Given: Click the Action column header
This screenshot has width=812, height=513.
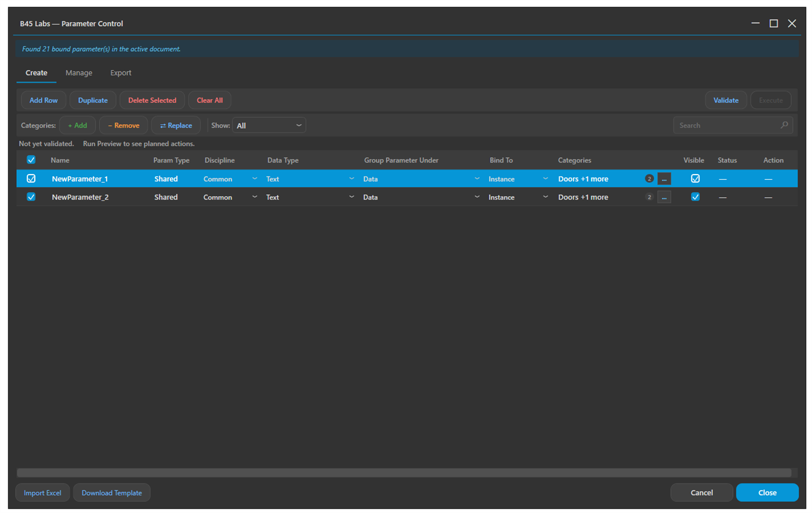Looking at the screenshot, I should pyautogui.click(x=773, y=160).
